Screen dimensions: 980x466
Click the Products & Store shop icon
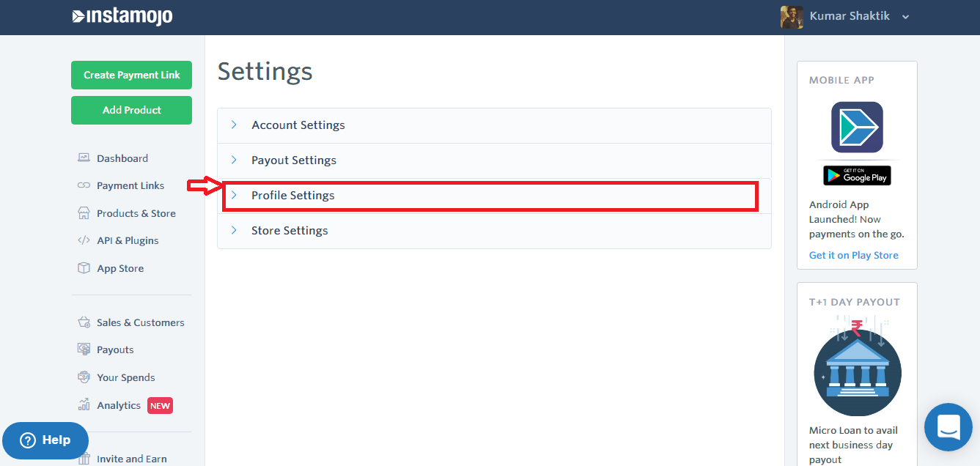(x=84, y=212)
